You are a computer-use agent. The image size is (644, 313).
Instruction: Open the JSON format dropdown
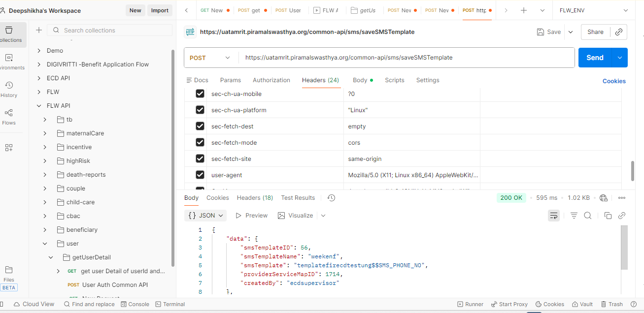[206, 216]
